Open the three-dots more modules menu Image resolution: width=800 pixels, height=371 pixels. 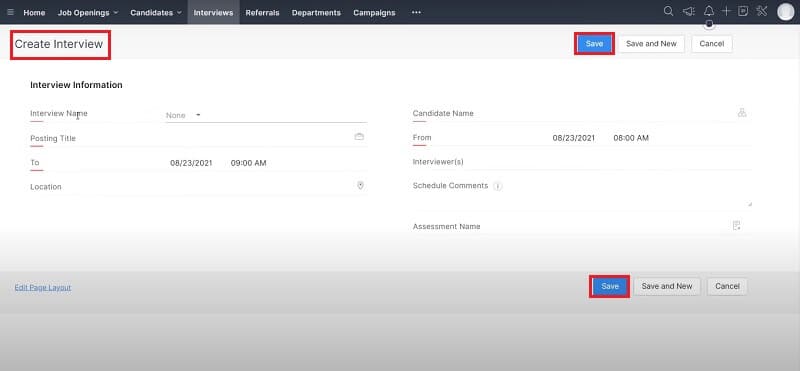pyautogui.click(x=416, y=12)
